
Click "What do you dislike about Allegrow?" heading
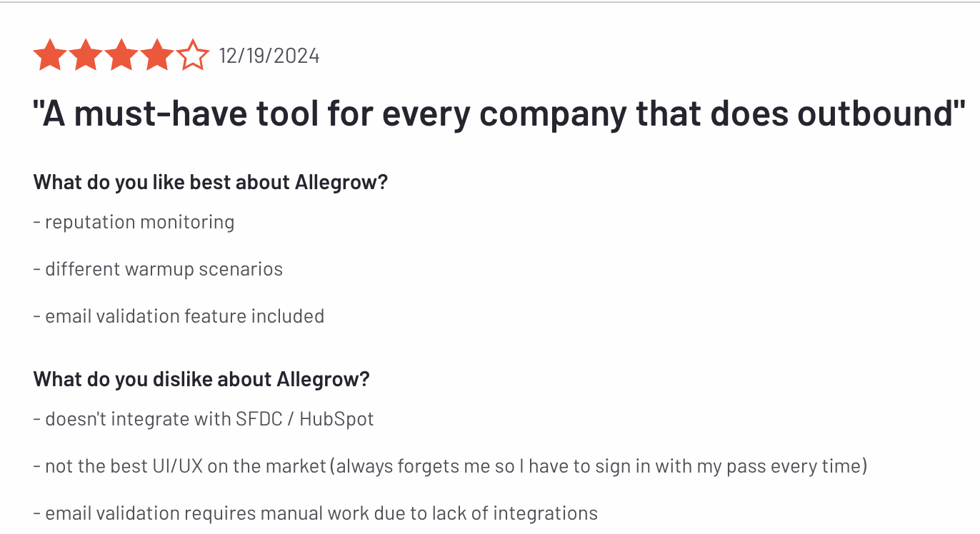(x=201, y=378)
